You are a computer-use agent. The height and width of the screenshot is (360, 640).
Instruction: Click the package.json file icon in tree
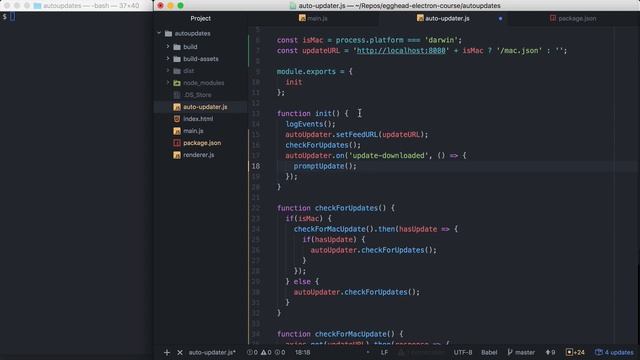(x=177, y=143)
